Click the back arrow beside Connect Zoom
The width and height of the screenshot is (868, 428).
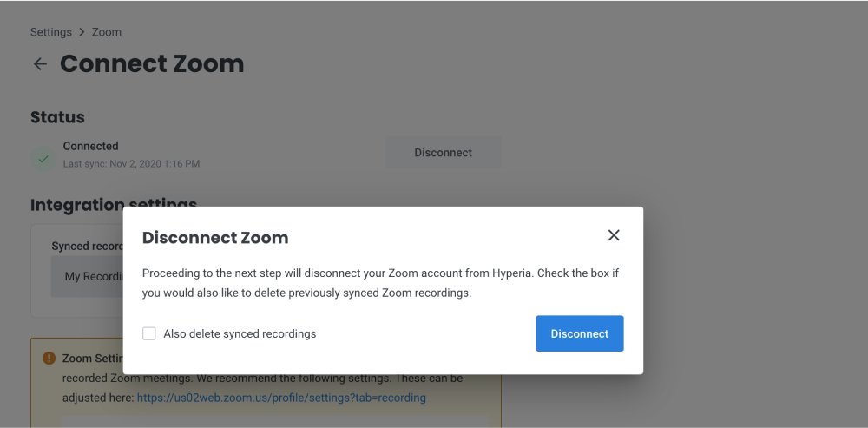click(x=40, y=64)
